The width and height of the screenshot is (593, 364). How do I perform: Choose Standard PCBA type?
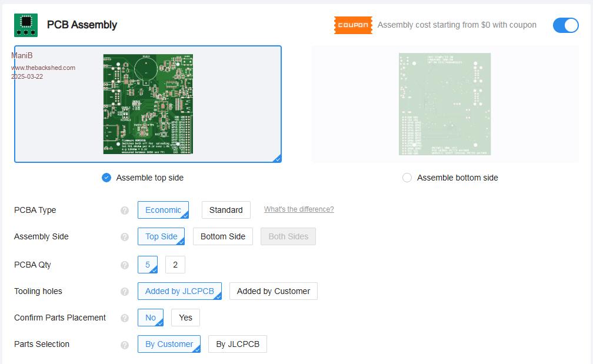tap(226, 210)
